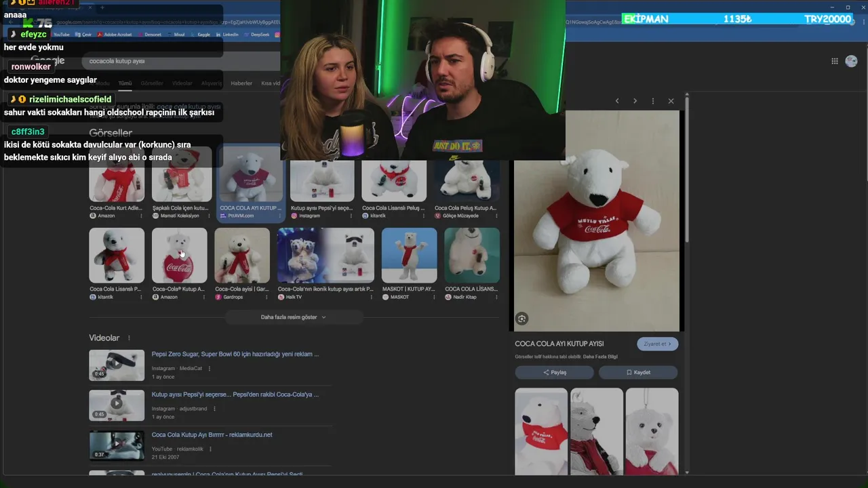The image size is (868, 488).
Task: Open Coca Cola Peluş Kutup Gökçe Müzayede thumbnail
Action: [467, 181]
